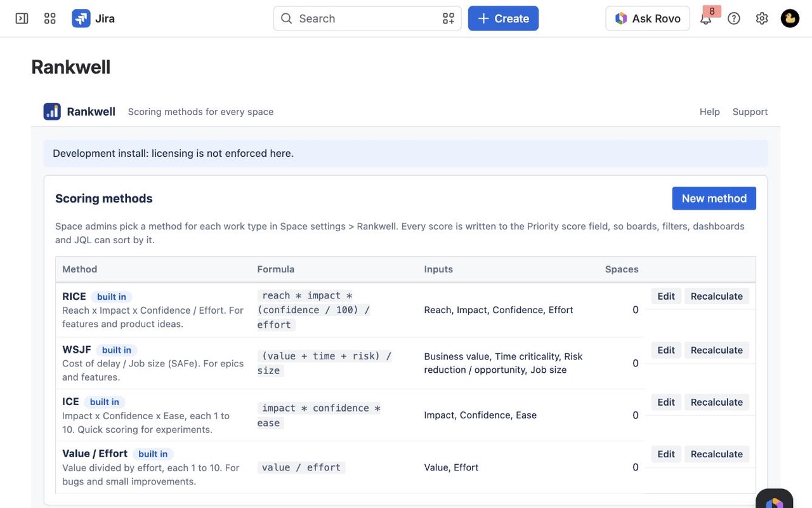Click the 'built in' badge next to RICE
The height and width of the screenshot is (508, 812).
[112, 297]
